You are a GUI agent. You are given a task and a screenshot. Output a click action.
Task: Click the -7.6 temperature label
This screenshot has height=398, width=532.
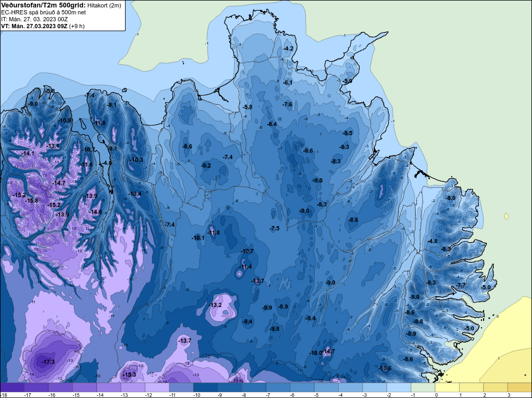tap(287, 104)
